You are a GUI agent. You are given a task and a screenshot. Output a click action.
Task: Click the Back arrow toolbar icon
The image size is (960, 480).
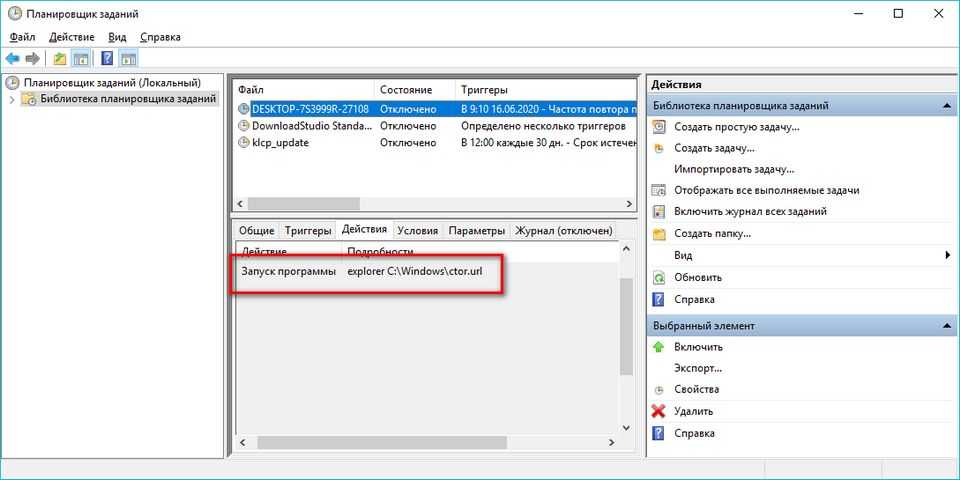[12, 59]
